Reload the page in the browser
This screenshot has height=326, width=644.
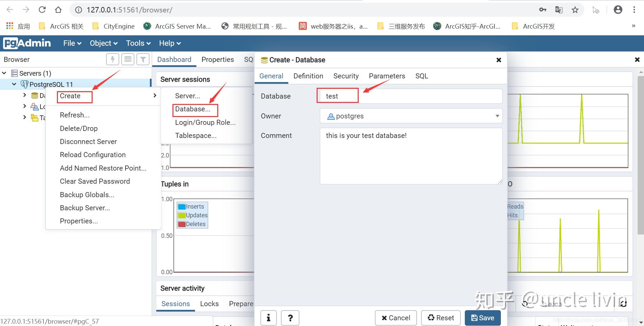pos(42,9)
